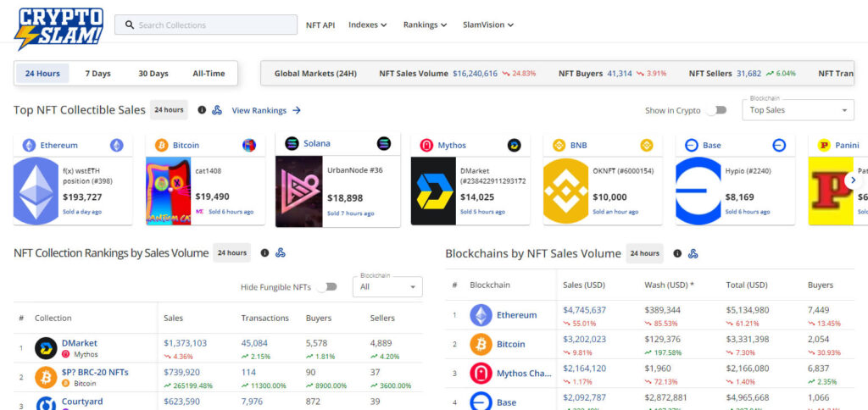Focus the Search Collections field
The height and width of the screenshot is (410, 868).
coord(206,25)
